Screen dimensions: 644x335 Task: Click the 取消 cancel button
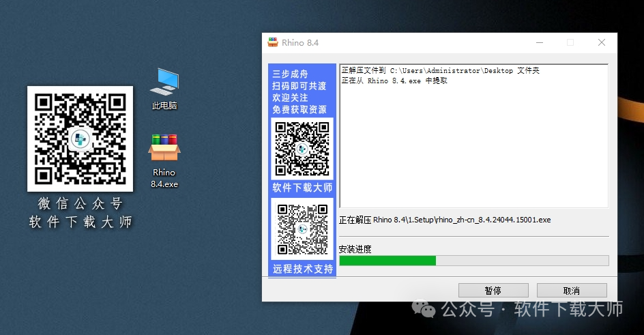click(572, 291)
